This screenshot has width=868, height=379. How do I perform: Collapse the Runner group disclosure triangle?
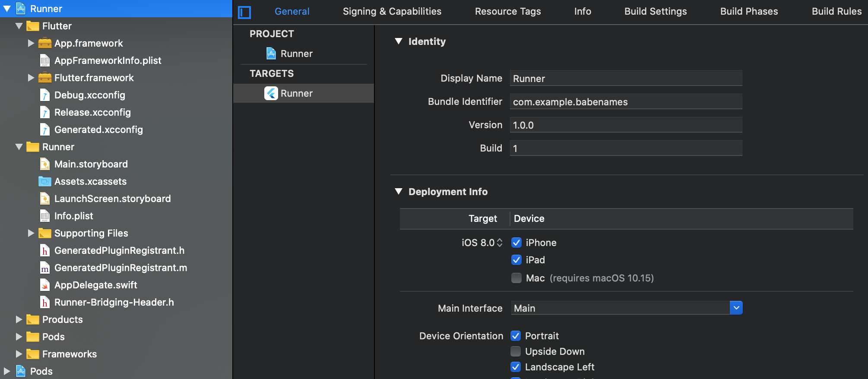pyautogui.click(x=19, y=147)
